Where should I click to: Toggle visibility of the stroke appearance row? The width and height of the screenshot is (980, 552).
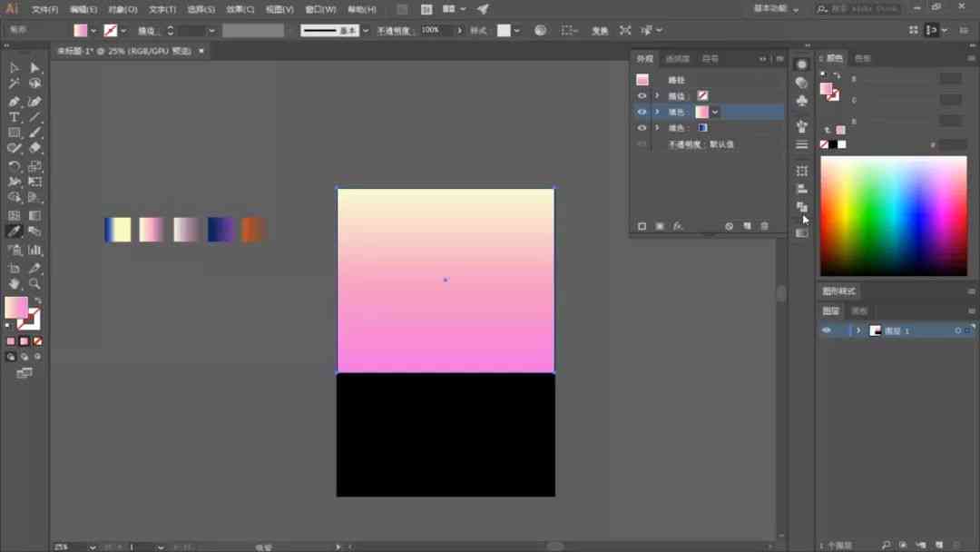tap(642, 95)
